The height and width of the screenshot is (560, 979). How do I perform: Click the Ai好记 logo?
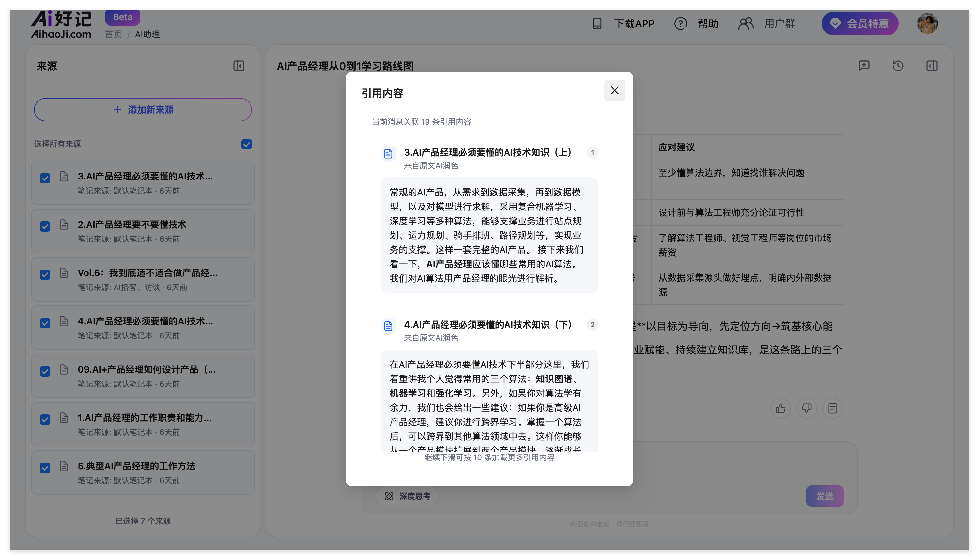pyautogui.click(x=61, y=24)
